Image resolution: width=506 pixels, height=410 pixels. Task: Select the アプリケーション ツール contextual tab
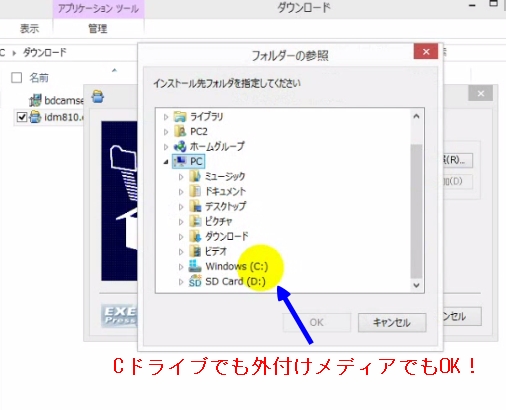point(98,9)
